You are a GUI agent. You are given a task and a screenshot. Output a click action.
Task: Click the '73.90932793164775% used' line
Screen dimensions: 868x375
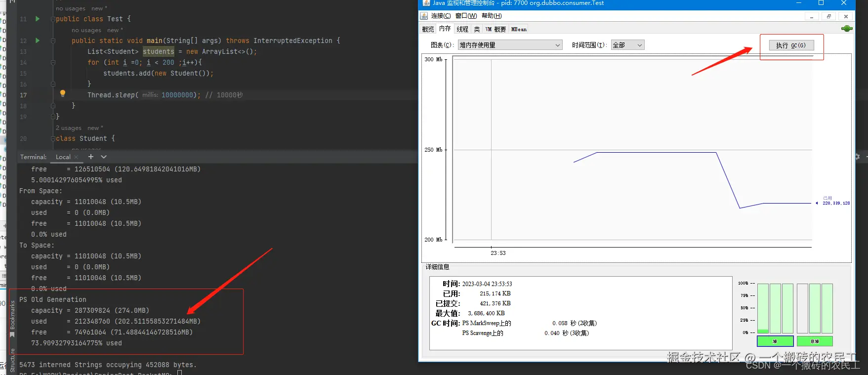coord(77,343)
